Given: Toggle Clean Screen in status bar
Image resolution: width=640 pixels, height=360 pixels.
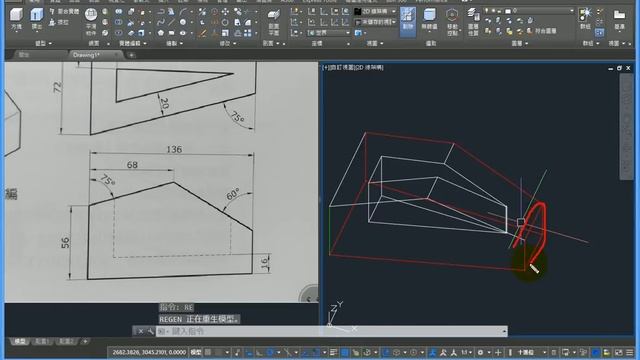Looking at the screenshot, I should click(x=619, y=352).
